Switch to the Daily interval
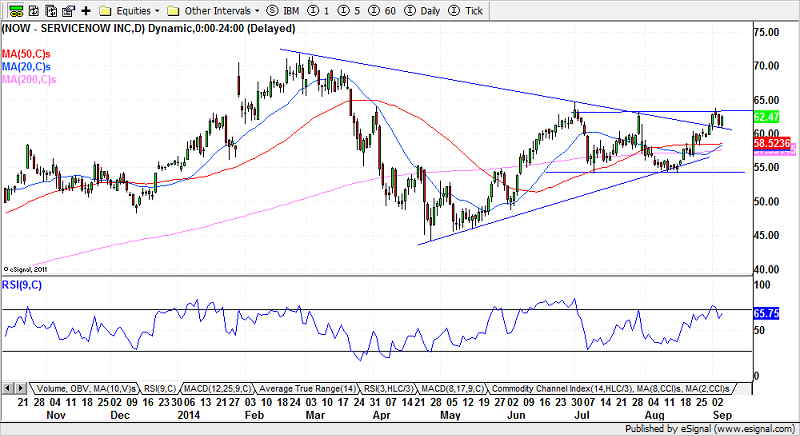 pyautogui.click(x=422, y=11)
